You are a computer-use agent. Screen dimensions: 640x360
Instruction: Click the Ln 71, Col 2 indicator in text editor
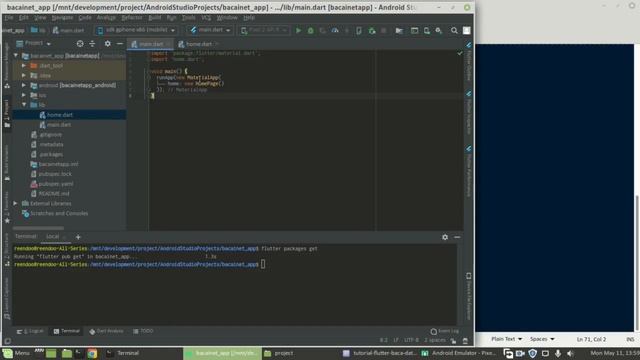(x=591, y=339)
